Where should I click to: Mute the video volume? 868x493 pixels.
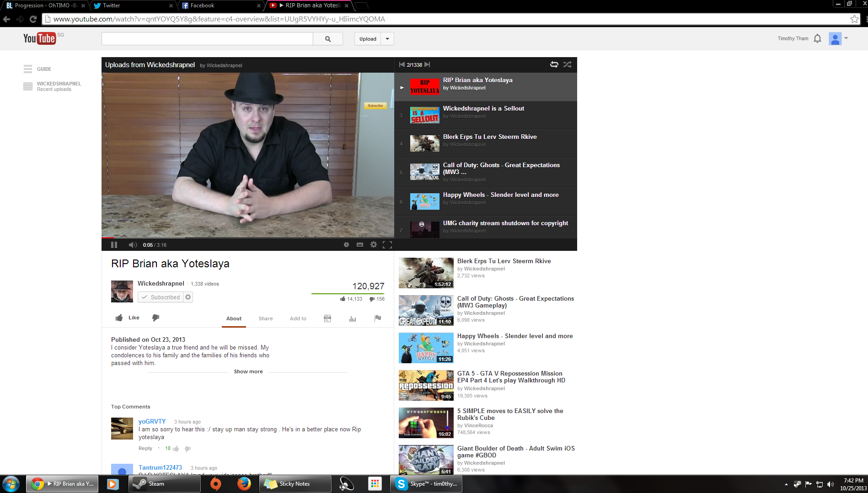coord(133,245)
